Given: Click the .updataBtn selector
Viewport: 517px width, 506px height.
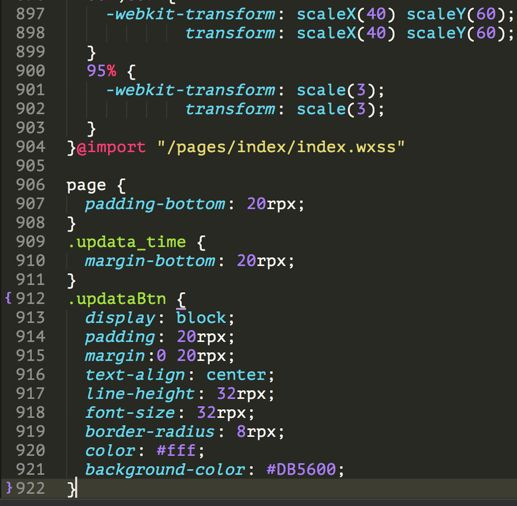Looking at the screenshot, I should (117, 299).
